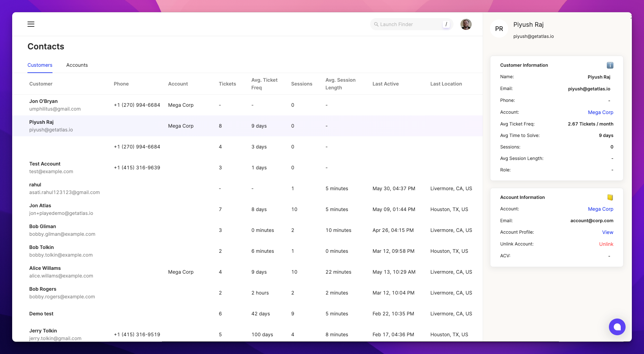Viewport: 644px width, 354px height.
Task: Select Bob Rogers contact
Action: (x=247, y=293)
